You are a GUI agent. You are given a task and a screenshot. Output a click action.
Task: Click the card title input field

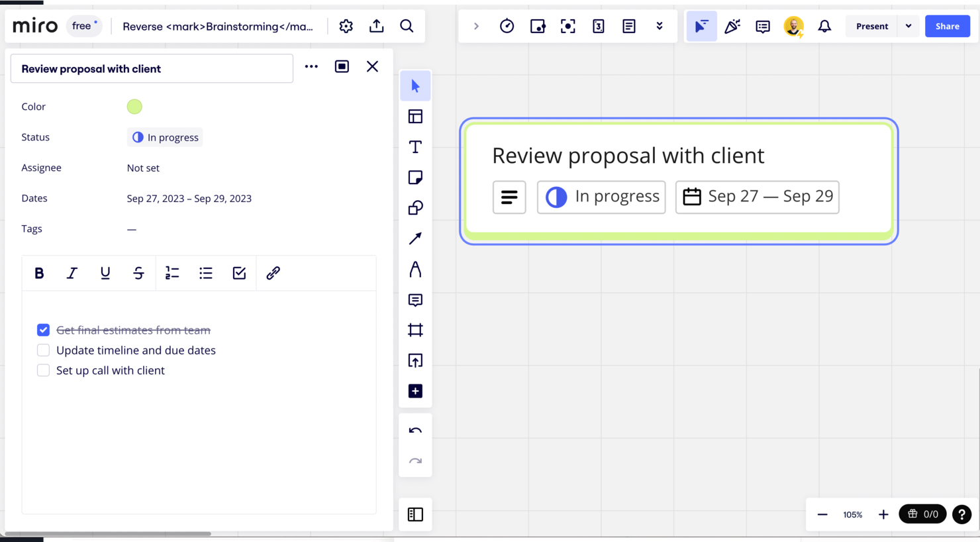click(152, 69)
